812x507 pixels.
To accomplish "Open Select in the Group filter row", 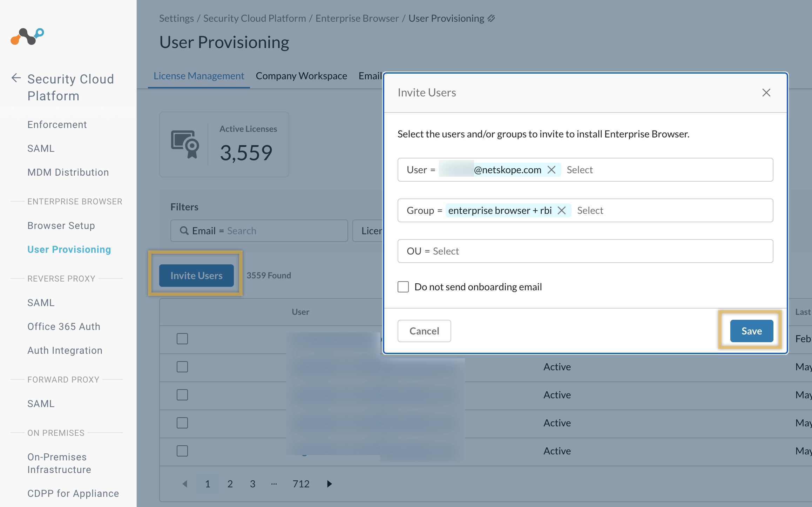I will pyautogui.click(x=590, y=210).
